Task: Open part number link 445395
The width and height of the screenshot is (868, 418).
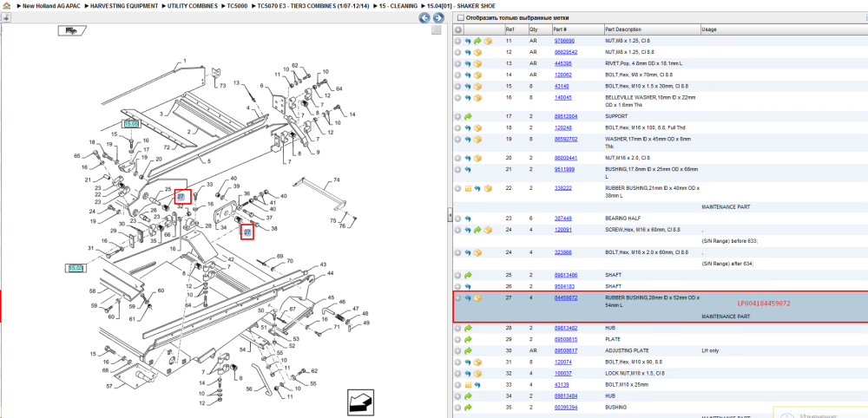Action: 563,63
